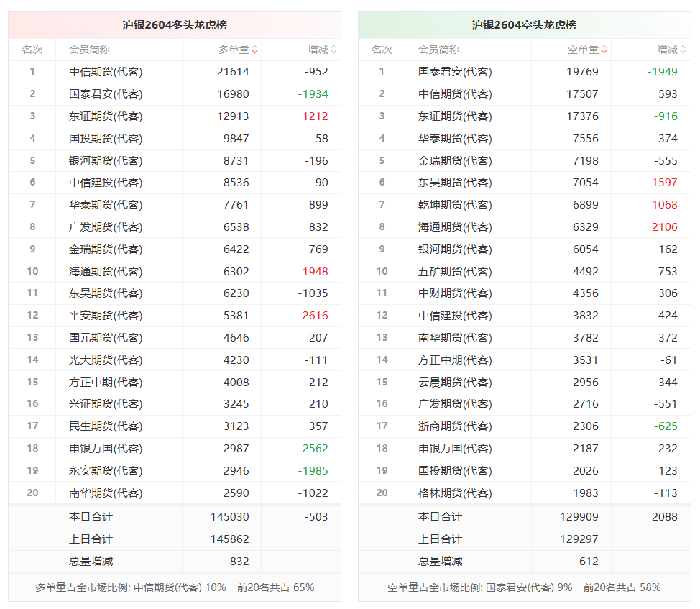Click red change value 2106
700x609 pixels.
click(665, 227)
